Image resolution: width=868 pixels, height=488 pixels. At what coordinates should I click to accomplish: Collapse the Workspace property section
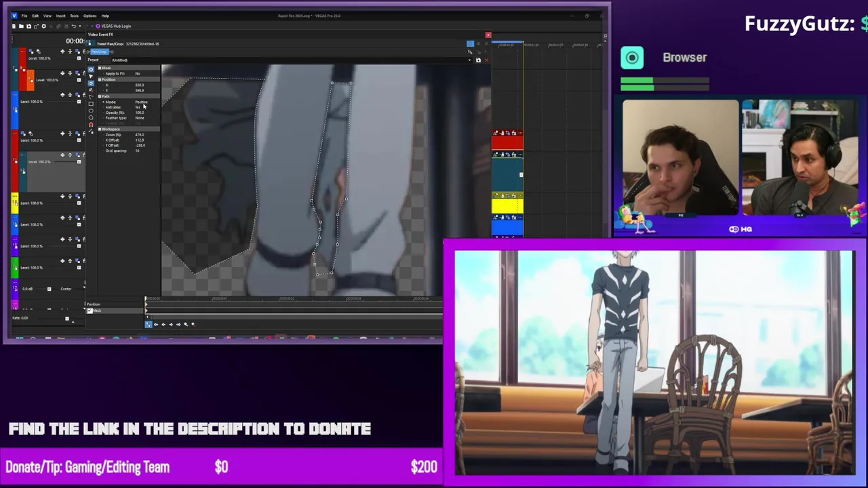(x=100, y=129)
